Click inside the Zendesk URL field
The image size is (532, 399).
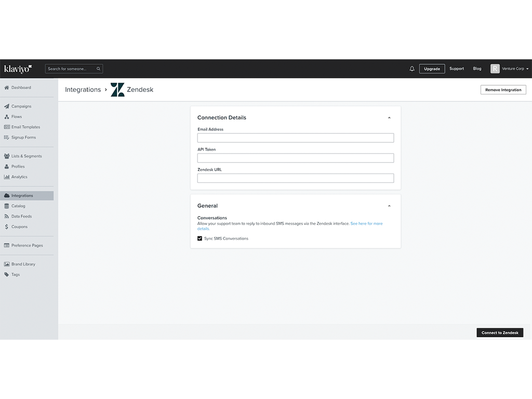coord(295,178)
